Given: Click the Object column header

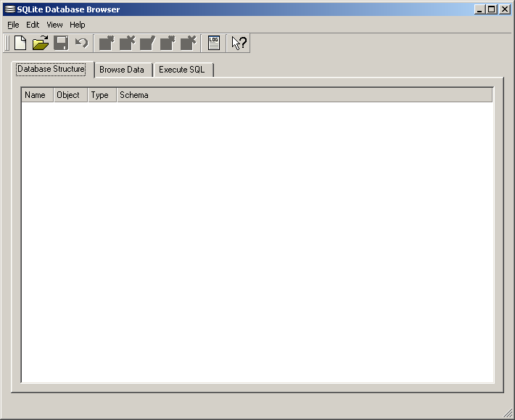Looking at the screenshot, I should [x=70, y=95].
